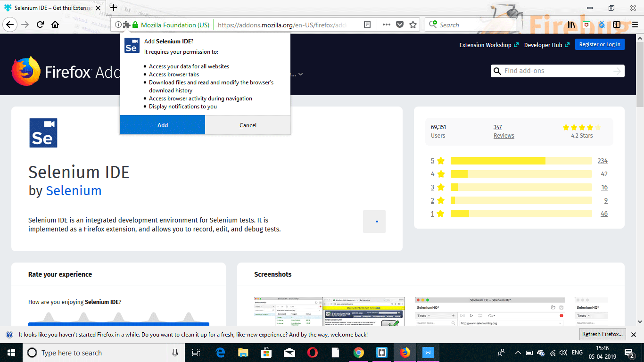Open the Developer Hub link
Image resolution: width=644 pixels, height=362 pixels.
pyautogui.click(x=547, y=45)
